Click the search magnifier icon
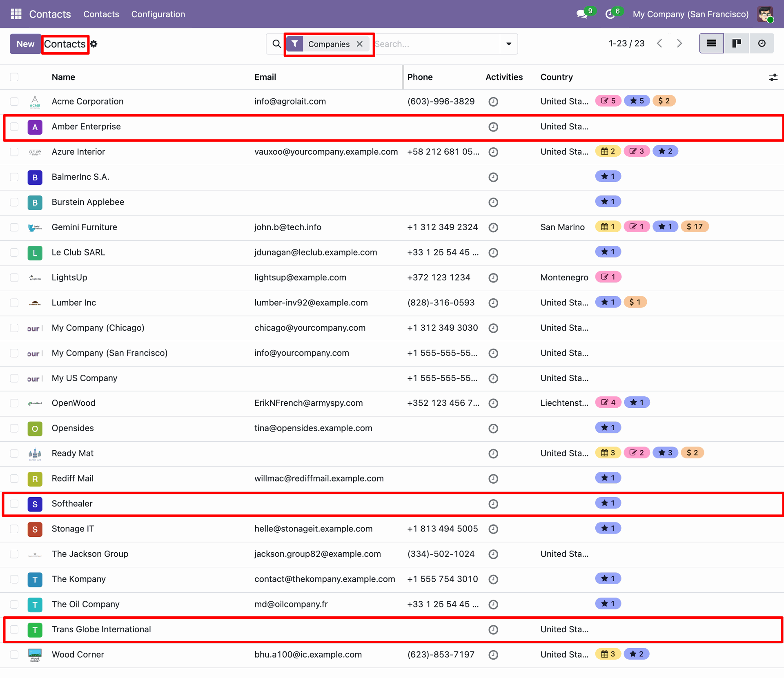This screenshot has width=784, height=678. 276,44
